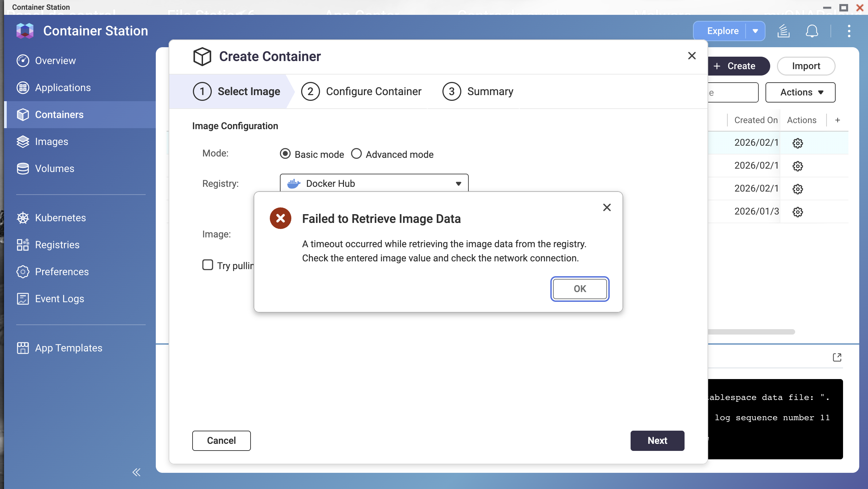Dismiss the error dialog via its X icon

click(607, 207)
